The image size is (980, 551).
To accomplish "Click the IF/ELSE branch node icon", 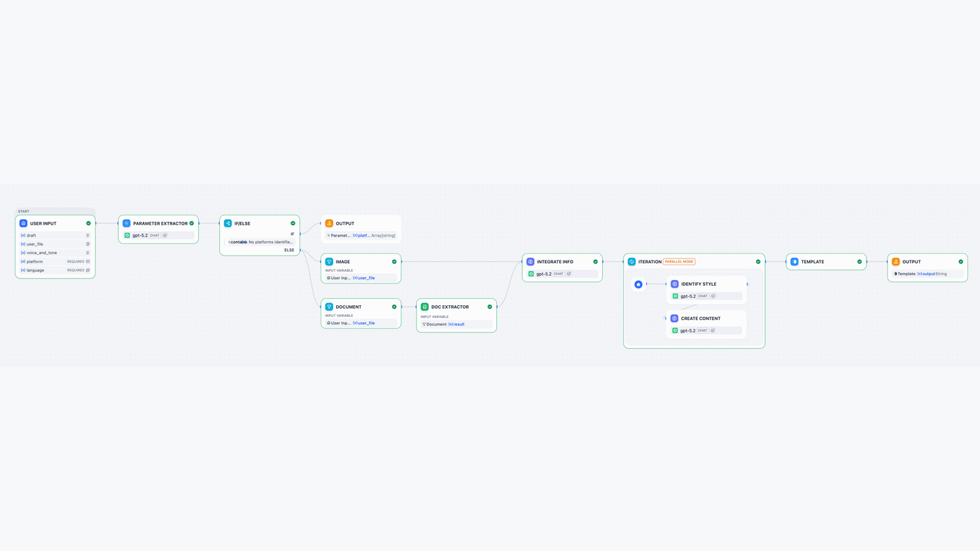I will click(227, 223).
